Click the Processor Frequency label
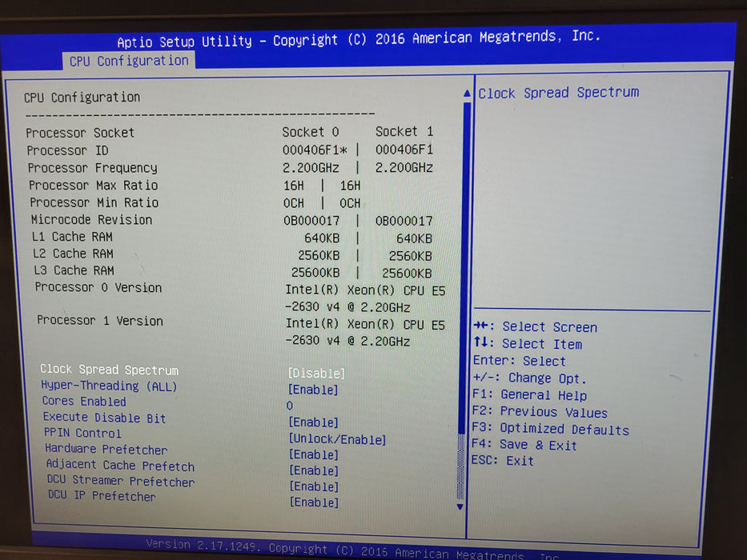Screen dimensions: 747x560 [x=92, y=168]
